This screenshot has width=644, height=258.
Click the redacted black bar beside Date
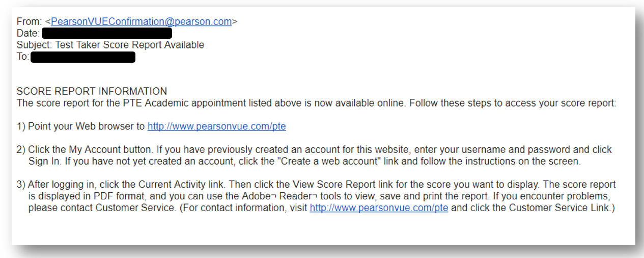(x=106, y=34)
